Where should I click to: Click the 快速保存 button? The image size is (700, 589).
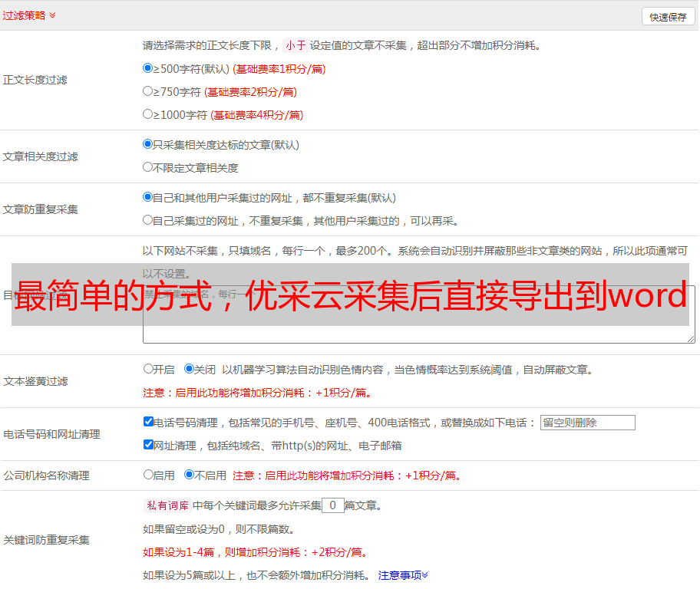(x=668, y=17)
